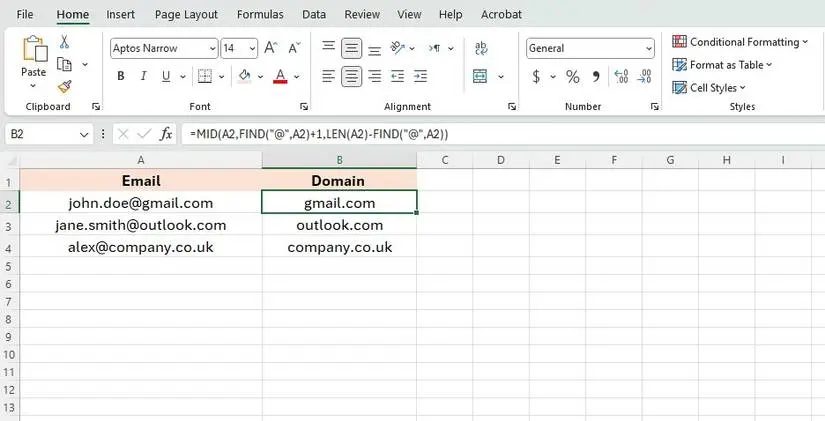This screenshot has width=825, height=421.
Task: Confirm formula entry with checkmark icon
Action: (144, 134)
